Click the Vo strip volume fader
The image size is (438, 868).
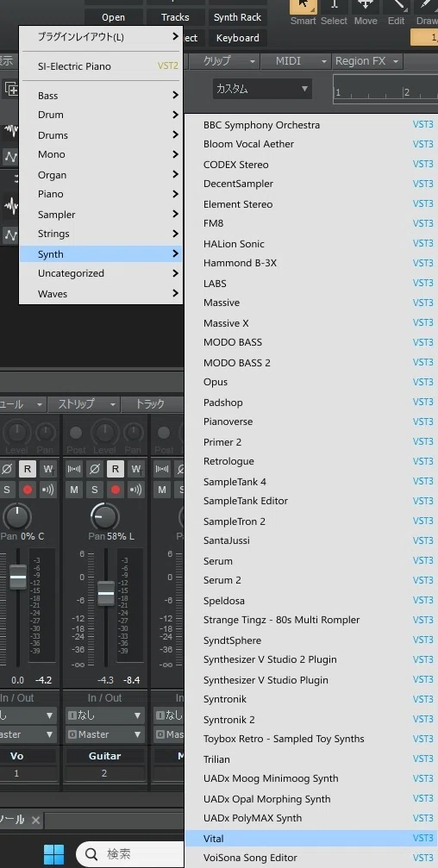(18, 577)
